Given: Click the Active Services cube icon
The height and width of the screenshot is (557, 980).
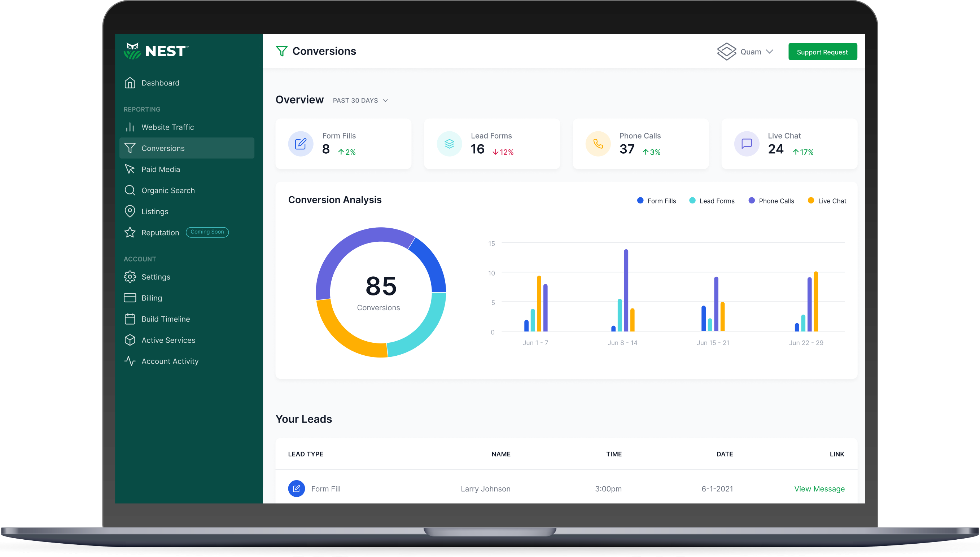Looking at the screenshot, I should click(x=130, y=340).
